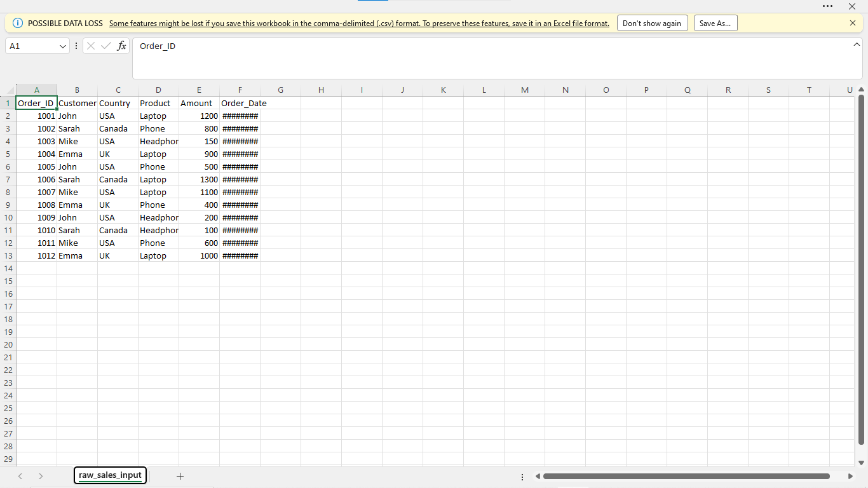Select Mike in row 12
Viewport: 868px width, 488px height.
point(78,243)
